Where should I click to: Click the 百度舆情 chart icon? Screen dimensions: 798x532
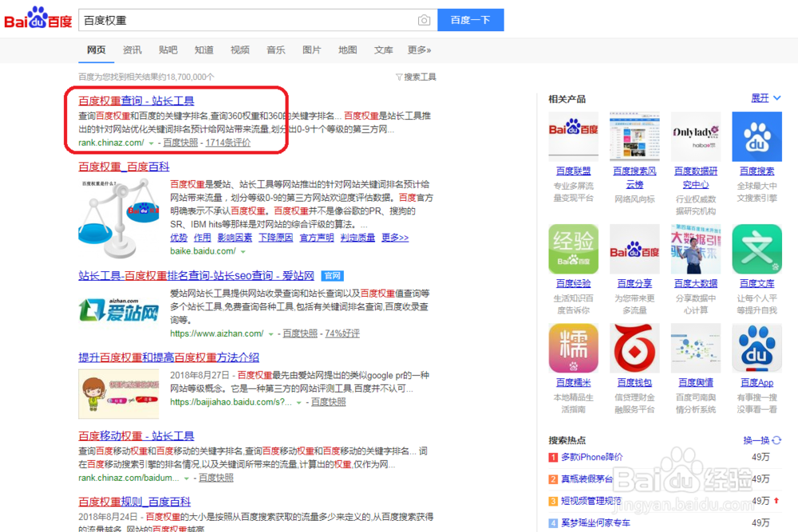pos(696,349)
